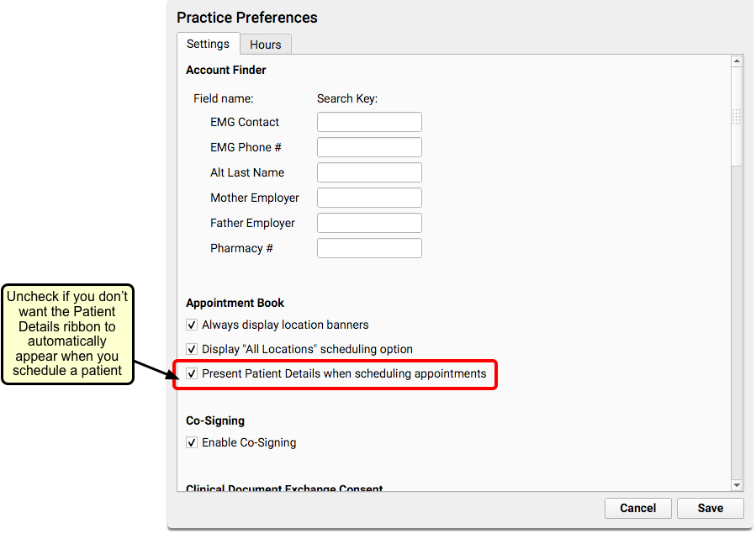Focus the Pharmacy # input box

coord(369,248)
